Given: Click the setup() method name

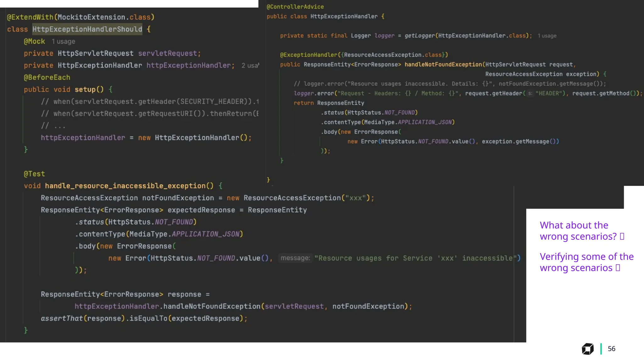Looking at the screenshot, I should coord(85,90).
